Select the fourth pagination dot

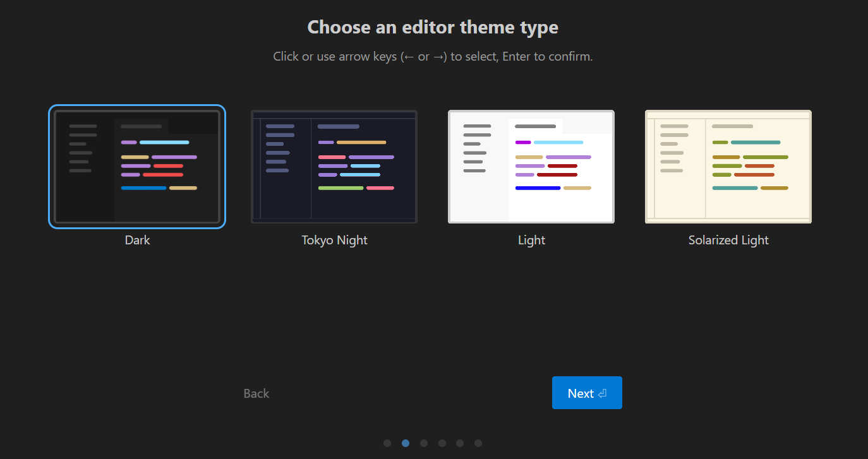pos(442,443)
